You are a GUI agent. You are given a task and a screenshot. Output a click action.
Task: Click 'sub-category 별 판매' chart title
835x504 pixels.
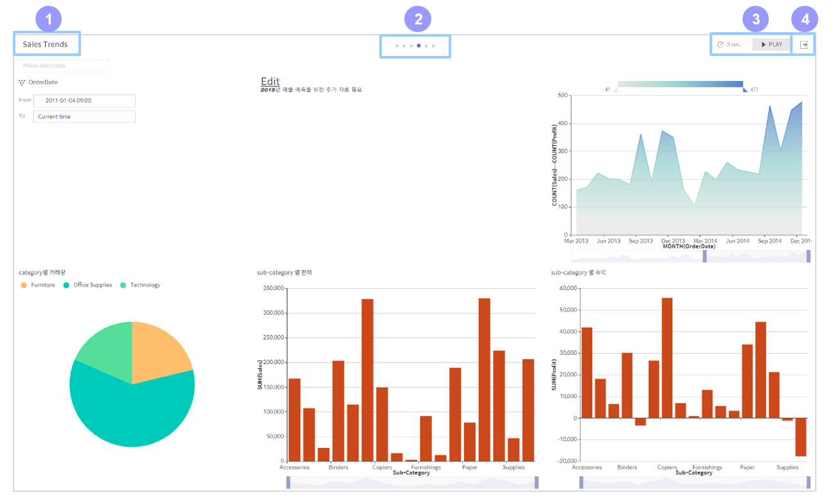coord(284,273)
